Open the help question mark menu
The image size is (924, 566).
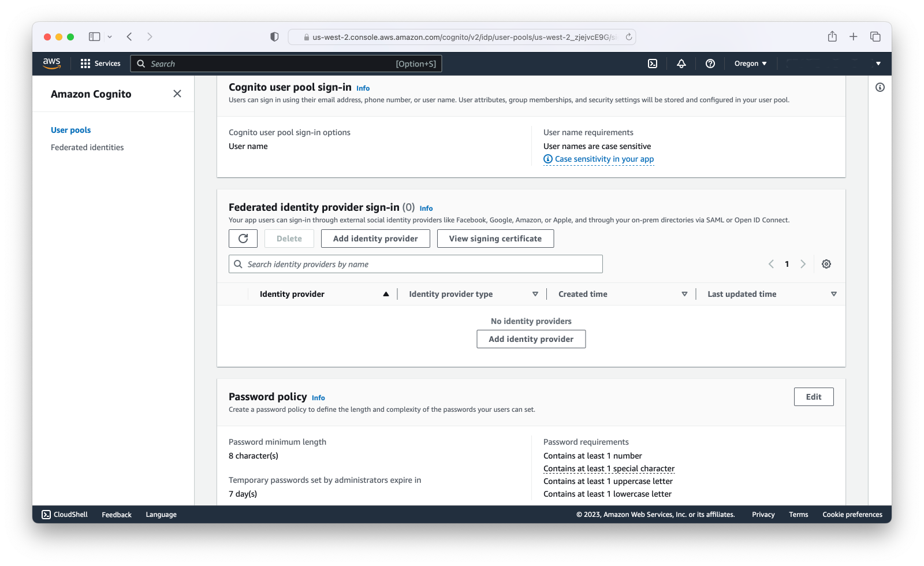[x=710, y=64]
